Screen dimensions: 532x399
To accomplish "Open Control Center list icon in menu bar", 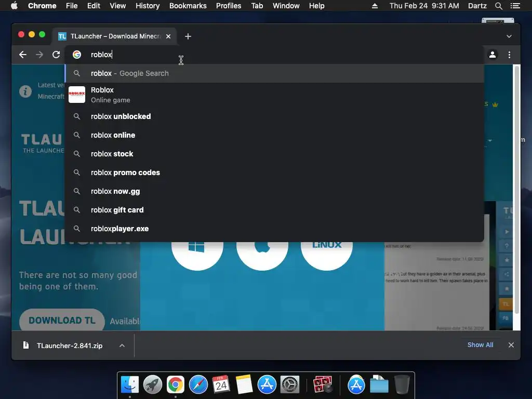I will tap(515, 6).
